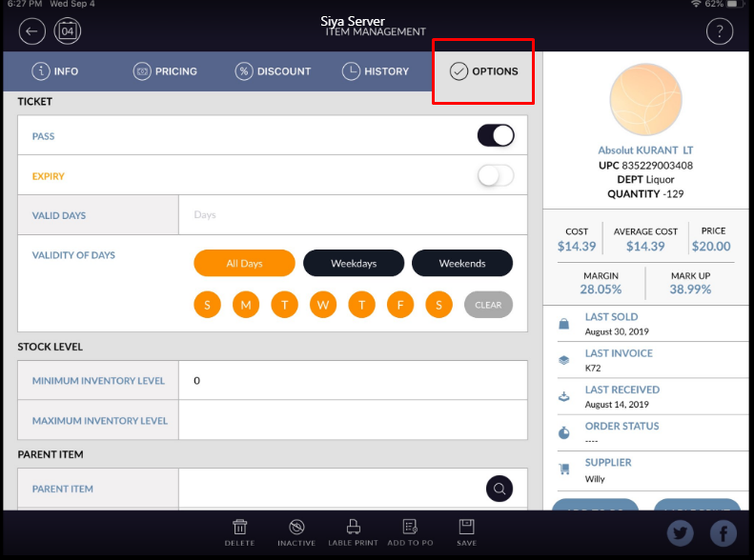
Task: Search for a parent item
Action: pyautogui.click(x=499, y=489)
